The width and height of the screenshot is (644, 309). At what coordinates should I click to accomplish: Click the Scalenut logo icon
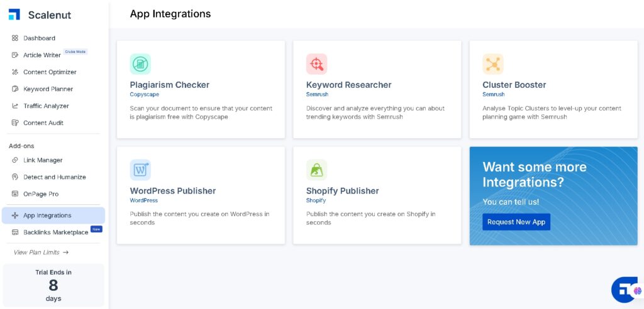click(x=14, y=14)
